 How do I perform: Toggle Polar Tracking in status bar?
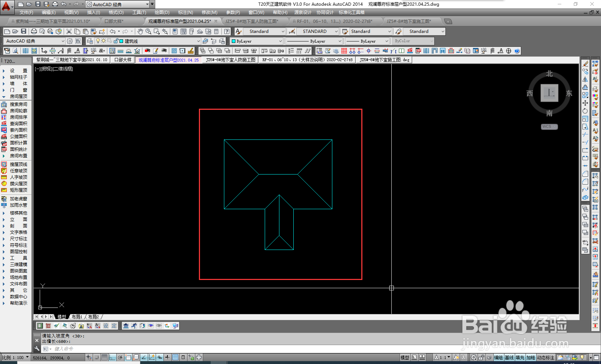[120, 357]
